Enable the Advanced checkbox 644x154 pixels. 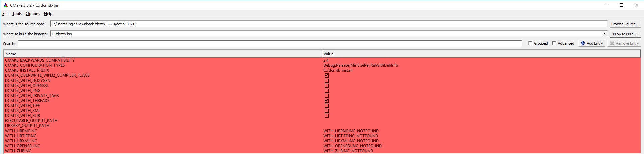tap(554, 43)
